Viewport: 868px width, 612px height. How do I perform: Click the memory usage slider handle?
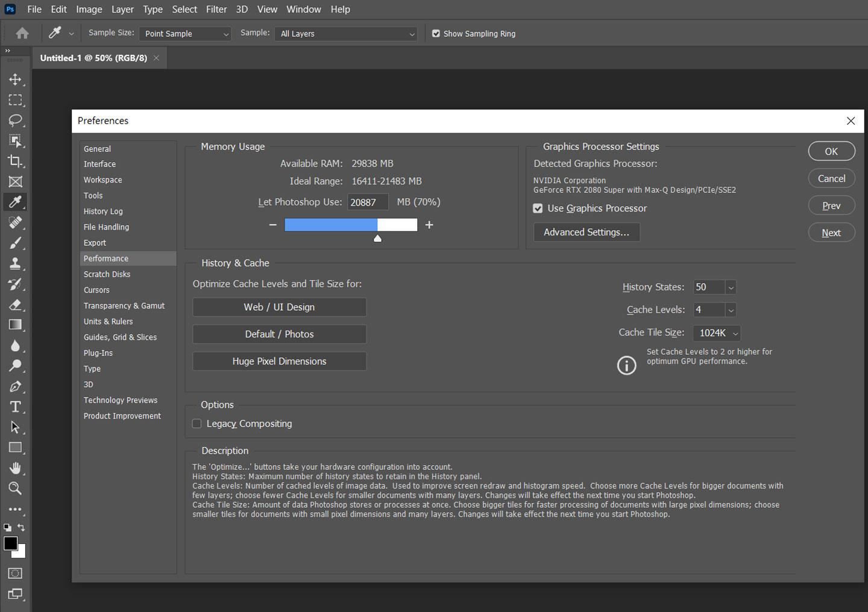(x=377, y=239)
